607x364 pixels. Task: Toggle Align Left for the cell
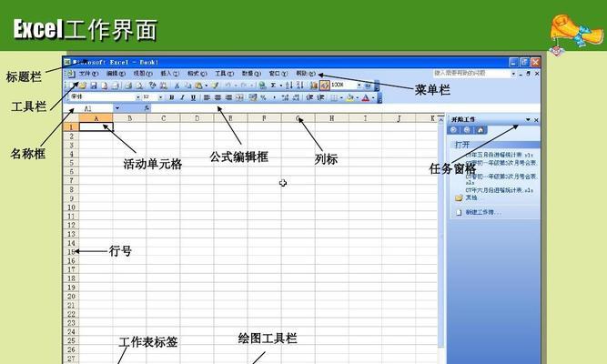pos(207,97)
